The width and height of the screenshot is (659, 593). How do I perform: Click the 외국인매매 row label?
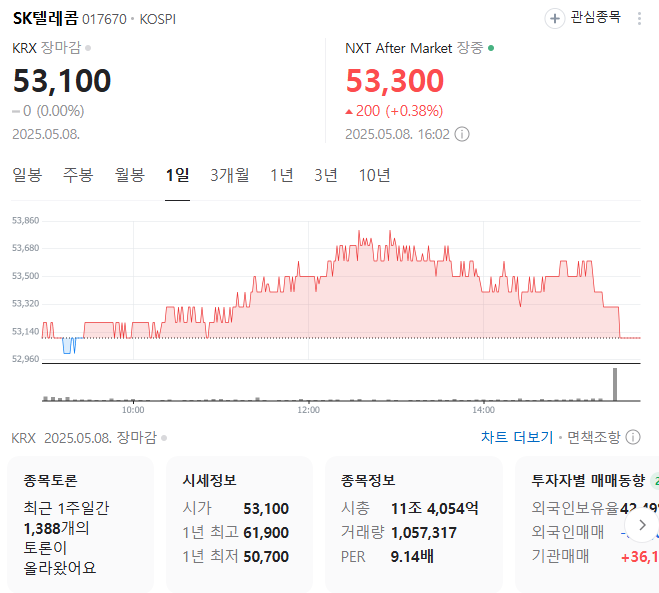(568, 532)
